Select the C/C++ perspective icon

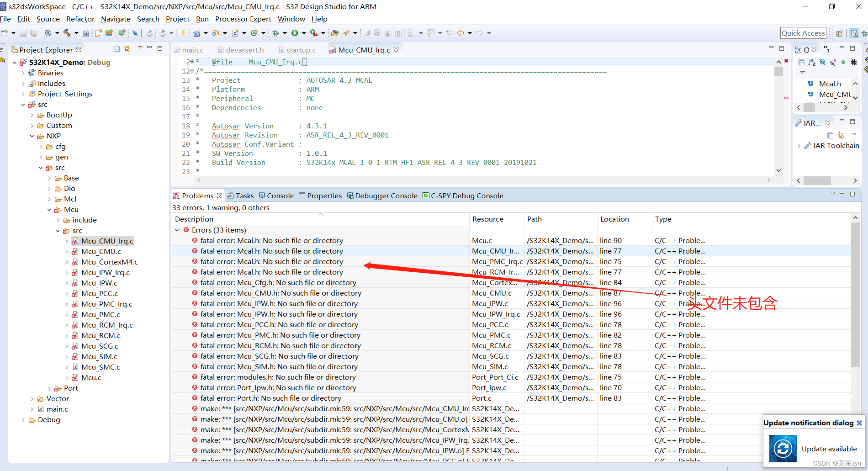854,33
